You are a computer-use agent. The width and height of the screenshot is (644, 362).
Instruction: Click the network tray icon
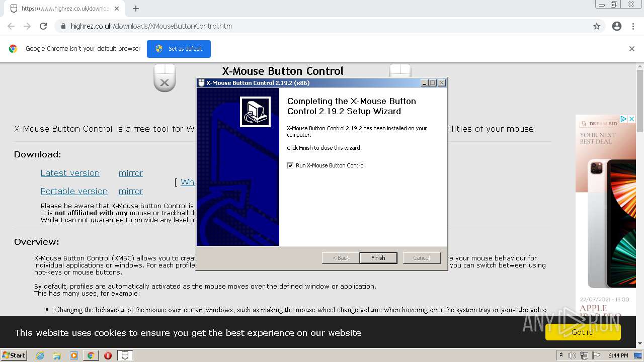(x=584, y=355)
